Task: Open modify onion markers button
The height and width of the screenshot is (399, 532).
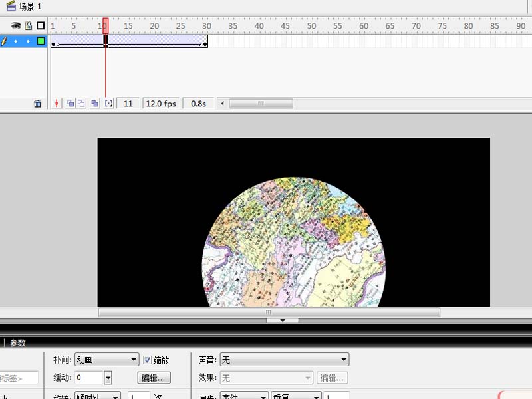Action: point(109,104)
